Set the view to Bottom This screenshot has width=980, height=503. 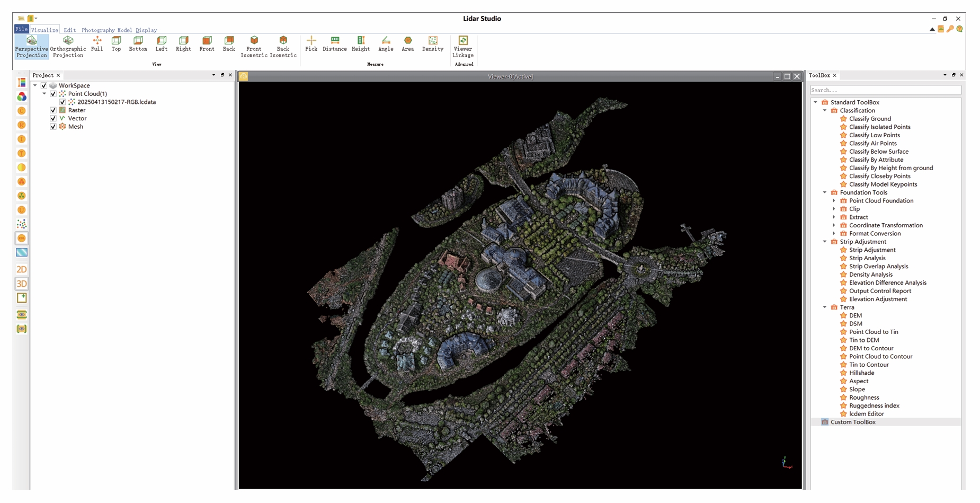[138, 44]
